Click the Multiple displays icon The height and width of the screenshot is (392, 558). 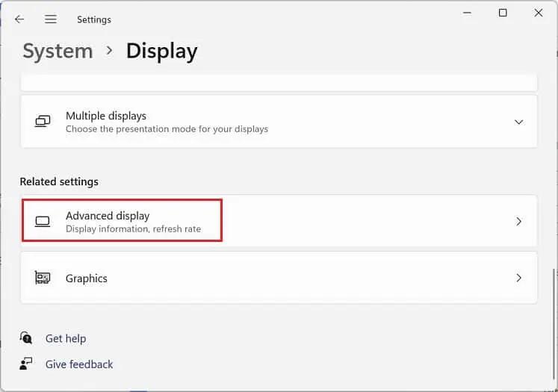pos(43,121)
